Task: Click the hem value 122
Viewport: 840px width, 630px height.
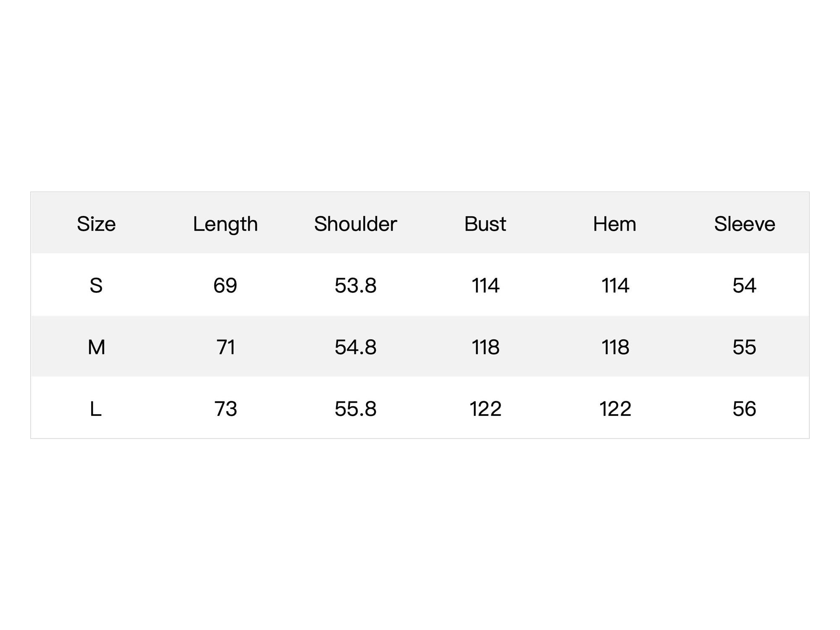Action: [x=615, y=409]
